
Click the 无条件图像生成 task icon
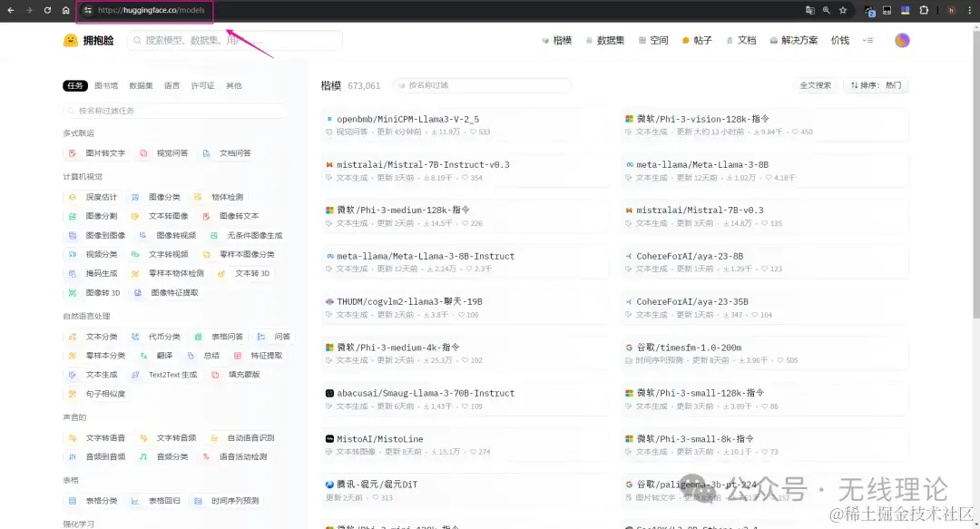point(214,236)
